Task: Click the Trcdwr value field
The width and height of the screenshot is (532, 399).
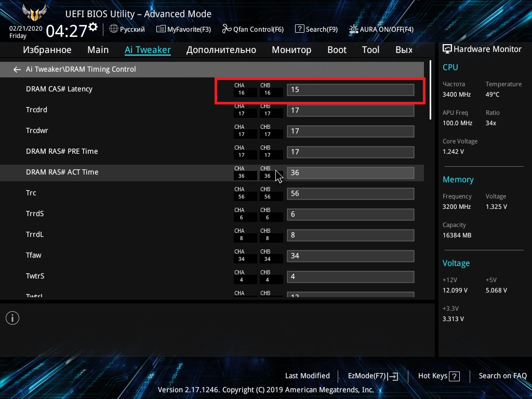Action: 351,131
